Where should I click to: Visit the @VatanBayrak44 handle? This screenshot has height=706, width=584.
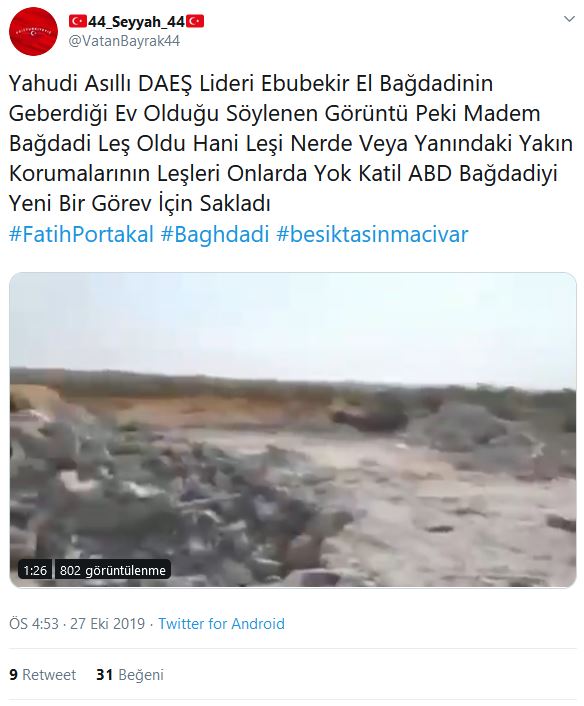point(124,41)
